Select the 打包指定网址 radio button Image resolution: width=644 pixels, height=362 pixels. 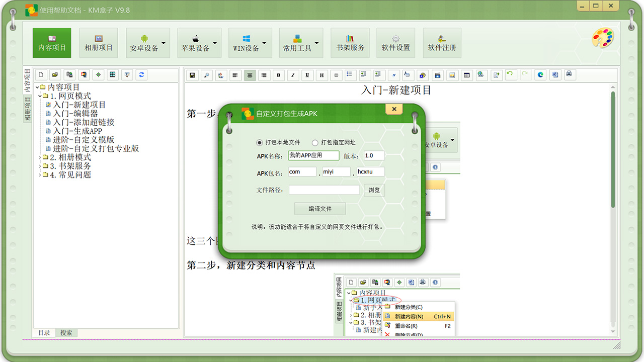315,143
